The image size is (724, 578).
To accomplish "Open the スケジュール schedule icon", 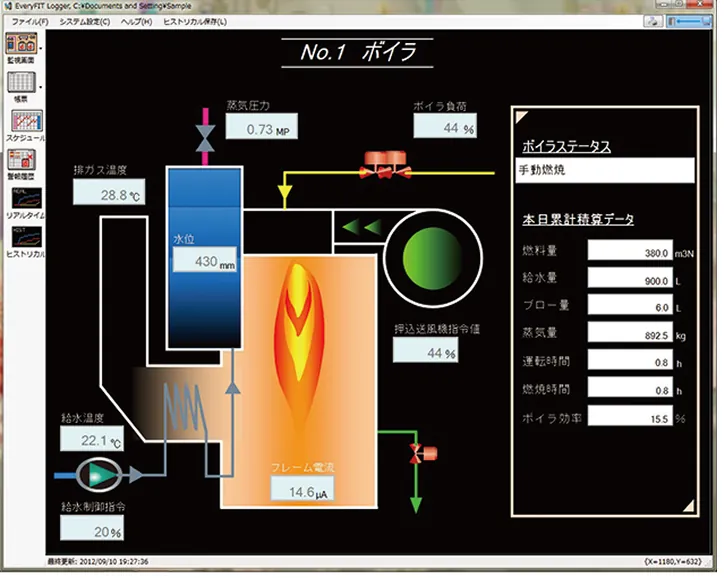I will 27,121.
